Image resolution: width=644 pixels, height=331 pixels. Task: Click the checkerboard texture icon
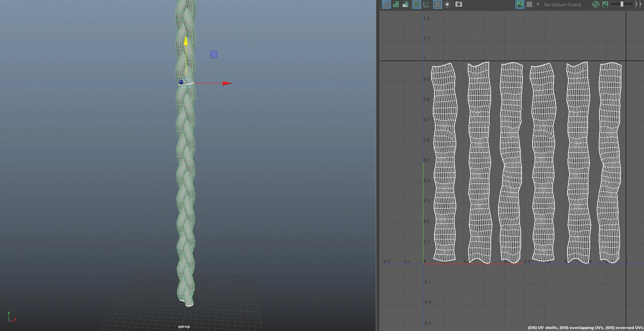529,4
